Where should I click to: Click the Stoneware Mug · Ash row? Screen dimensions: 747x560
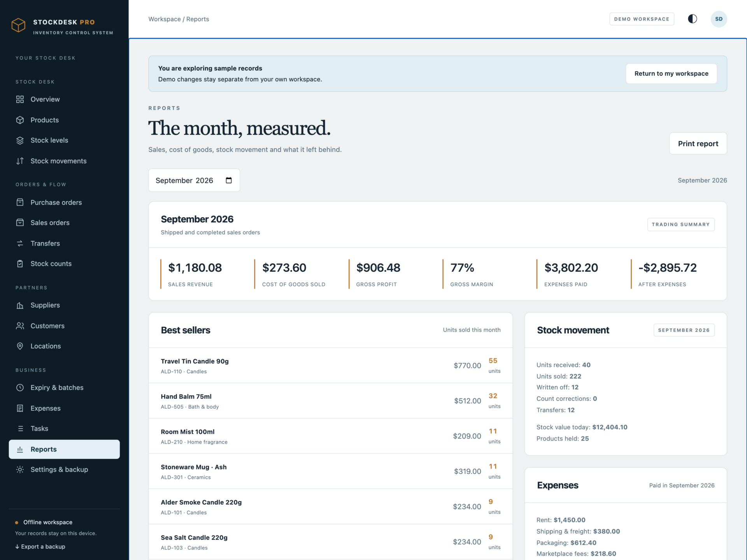[x=331, y=471]
